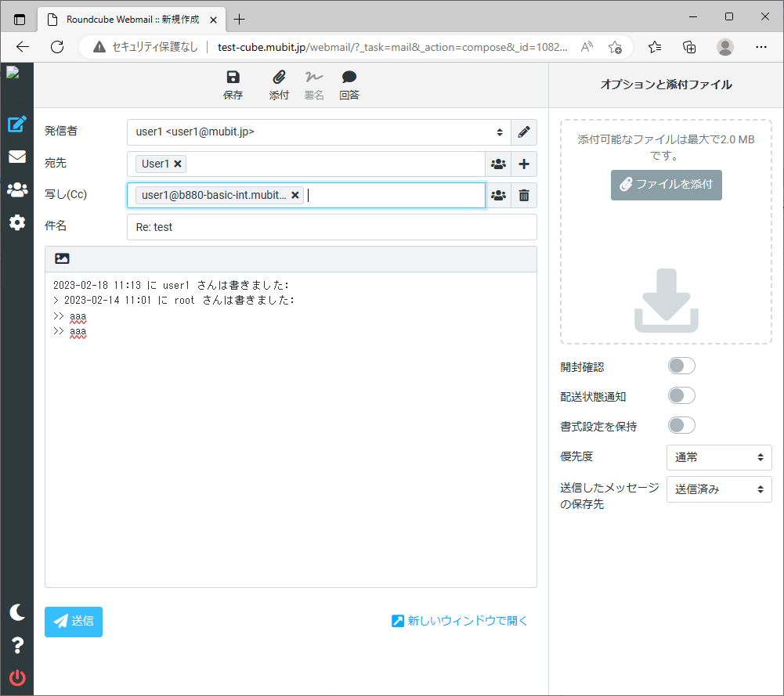
Task: Select the mail envelope icon in the sidebar
Action: coord(16,157)
